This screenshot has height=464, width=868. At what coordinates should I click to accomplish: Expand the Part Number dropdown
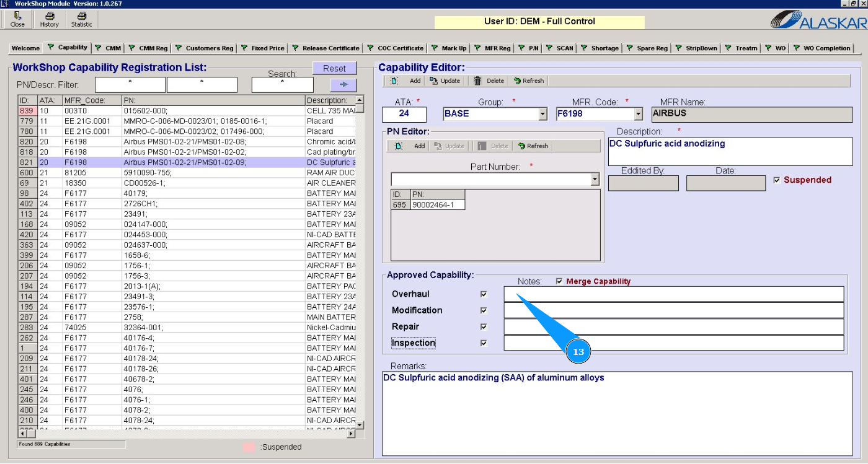pyautogui.click(x=595, y=179)
